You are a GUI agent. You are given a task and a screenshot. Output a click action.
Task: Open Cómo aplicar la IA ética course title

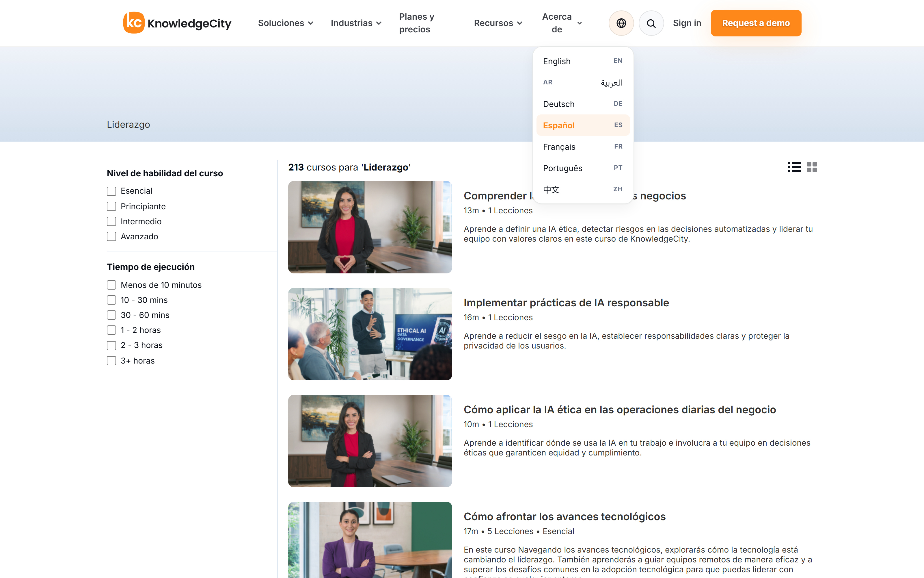(620, 410)
